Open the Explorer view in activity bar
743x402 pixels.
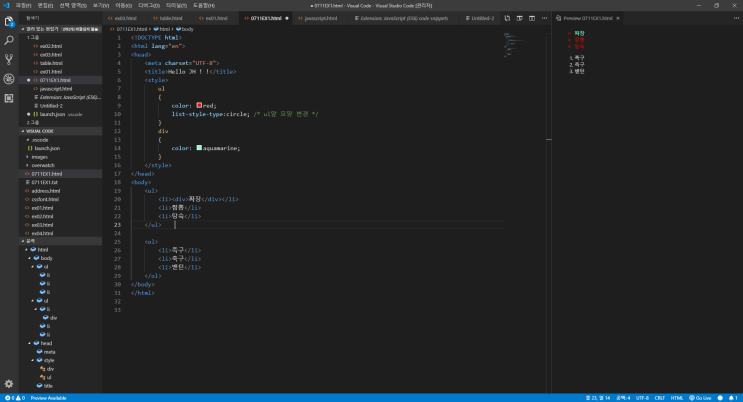click(x=9, y=21)
